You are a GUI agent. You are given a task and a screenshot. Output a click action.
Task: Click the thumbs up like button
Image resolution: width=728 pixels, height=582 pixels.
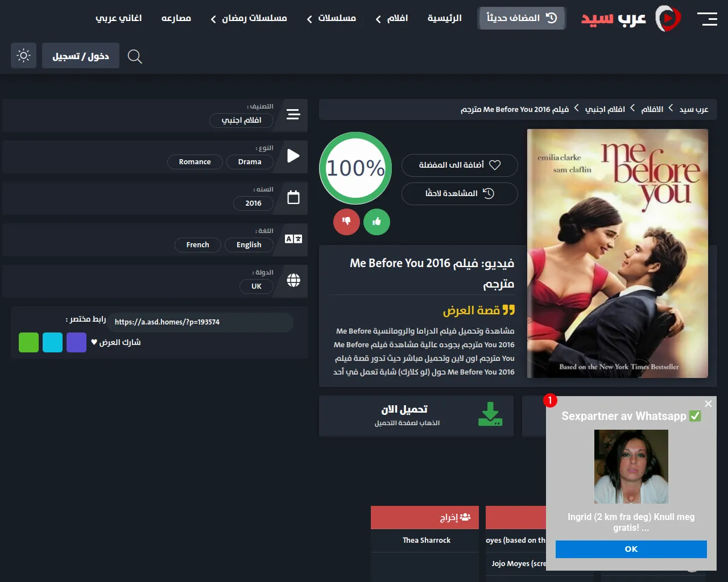point(377,222)
